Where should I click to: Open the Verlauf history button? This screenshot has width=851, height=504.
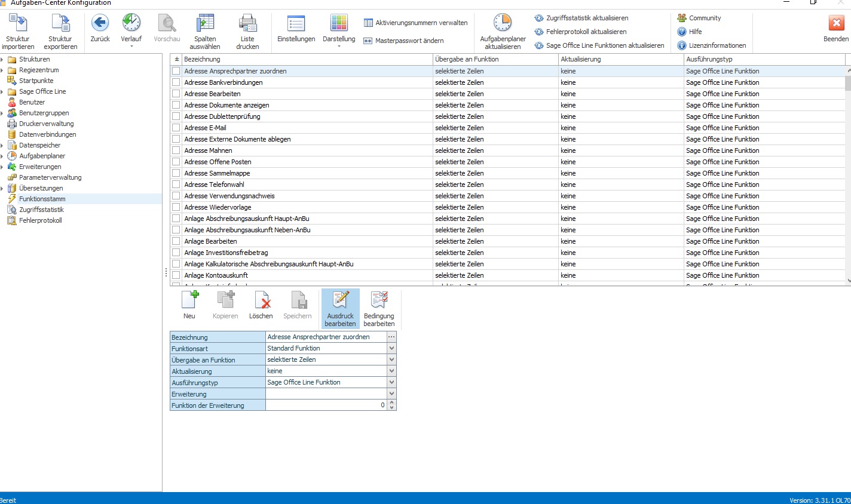[x=131, y=30]
